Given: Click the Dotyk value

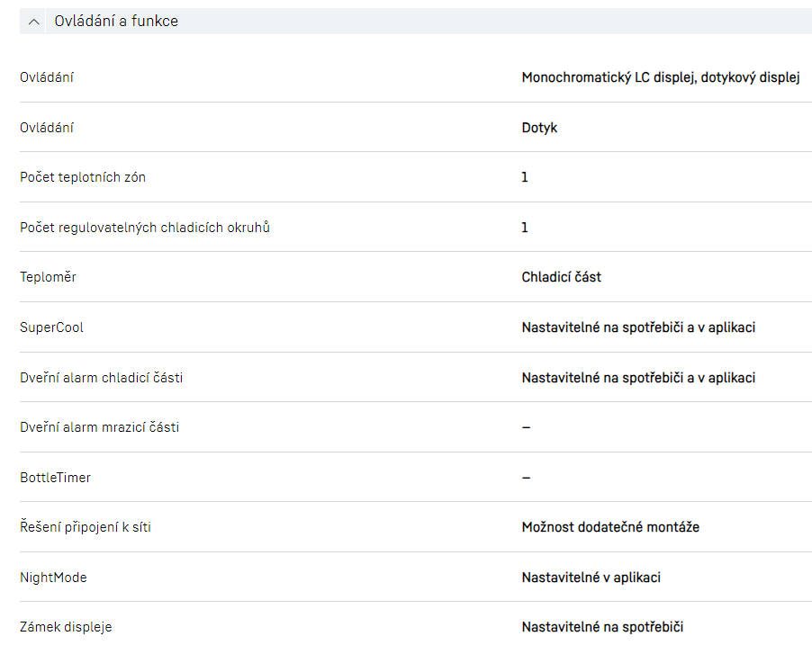Looking at the screenshot, I should tap(539, 128).
